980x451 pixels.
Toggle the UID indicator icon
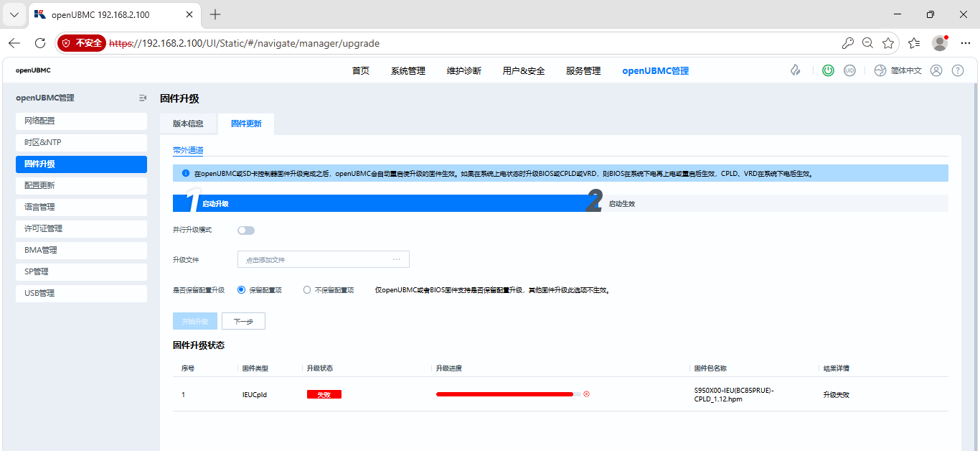(849, 70)
